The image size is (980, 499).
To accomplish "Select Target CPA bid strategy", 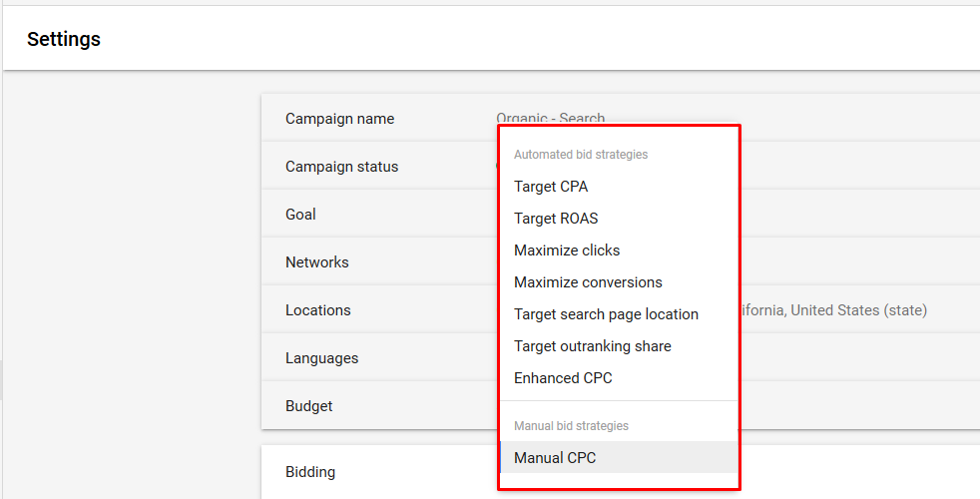I will pos(619,187).
